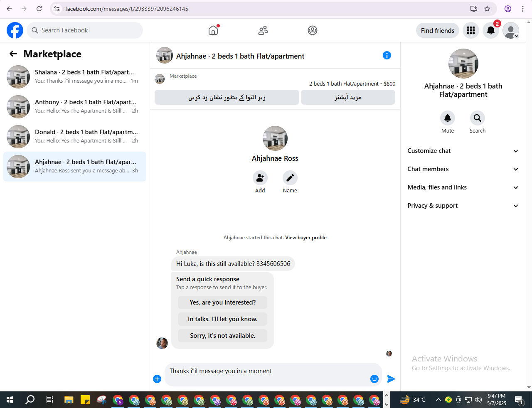Click the mark as pending button
The image size is (532, 408).
pos(227,97)
